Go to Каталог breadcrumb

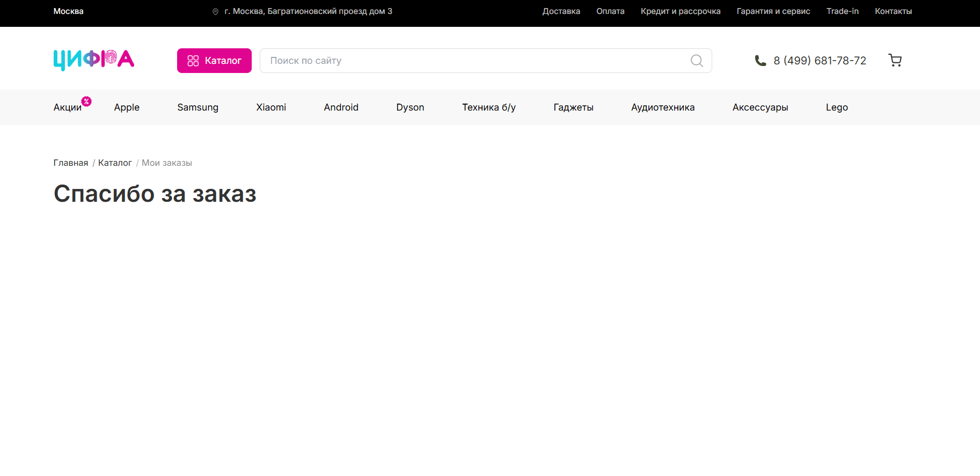pyautogui.click(x=115, y=163)
